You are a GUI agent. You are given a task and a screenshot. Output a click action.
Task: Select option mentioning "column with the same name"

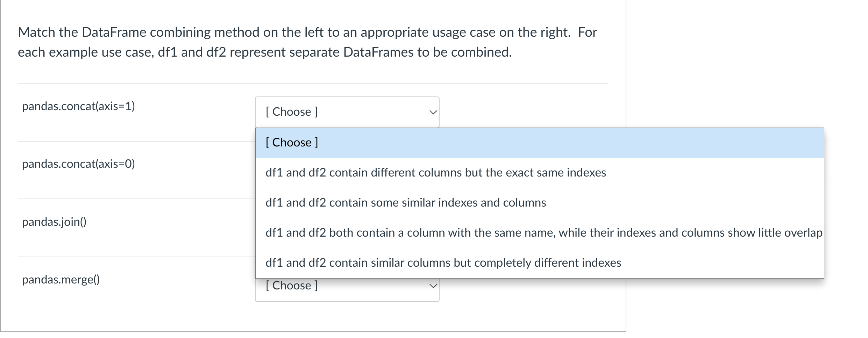[x=543, y=233]
